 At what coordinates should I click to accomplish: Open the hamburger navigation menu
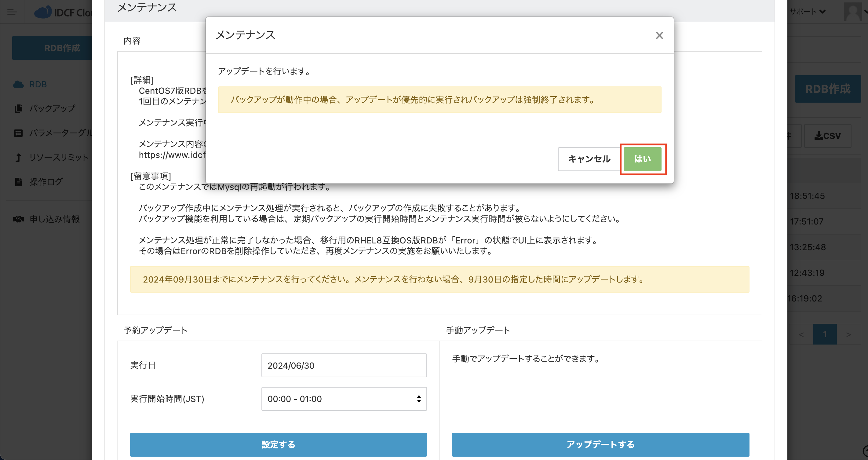[12, 12]
